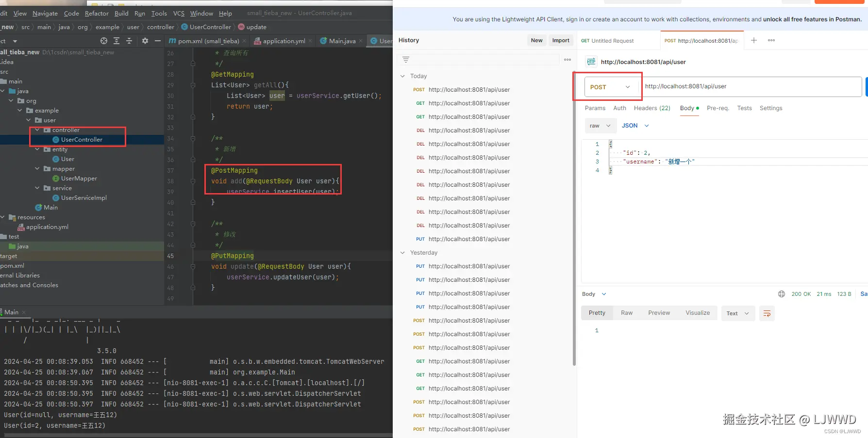Image resolution: width=868 pixels, height=438 pixels.
Task: Toggle the line wrap icon in the response viewer
Action: pos(767,313)
